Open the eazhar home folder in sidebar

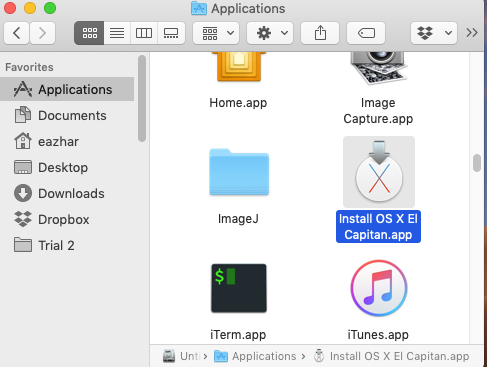[67, 141]
